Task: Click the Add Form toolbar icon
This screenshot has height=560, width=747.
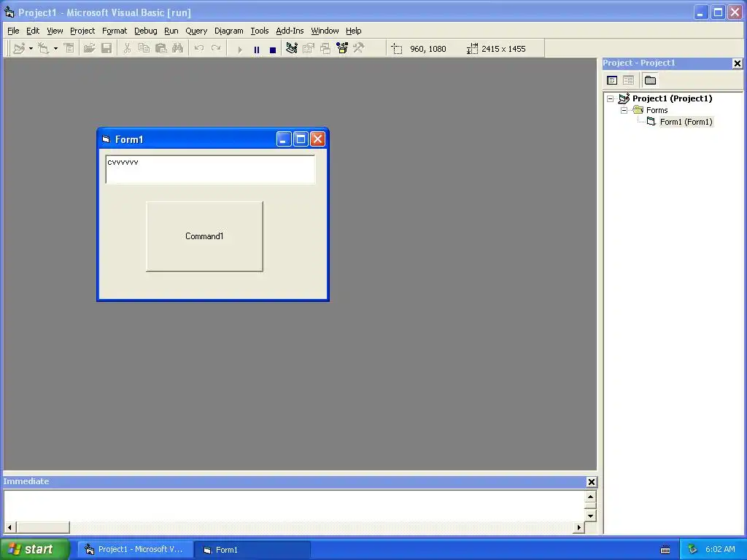Action: (x=43, y=49)
